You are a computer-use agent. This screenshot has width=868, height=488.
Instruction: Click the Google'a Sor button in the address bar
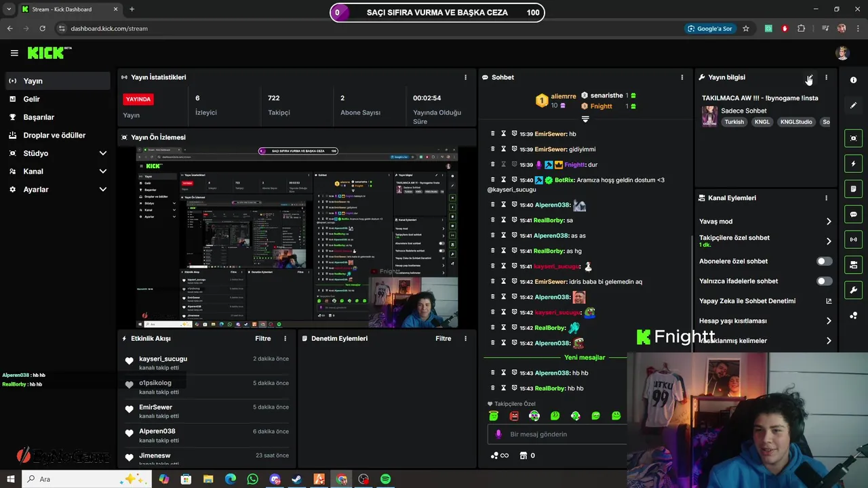(709, 28)
